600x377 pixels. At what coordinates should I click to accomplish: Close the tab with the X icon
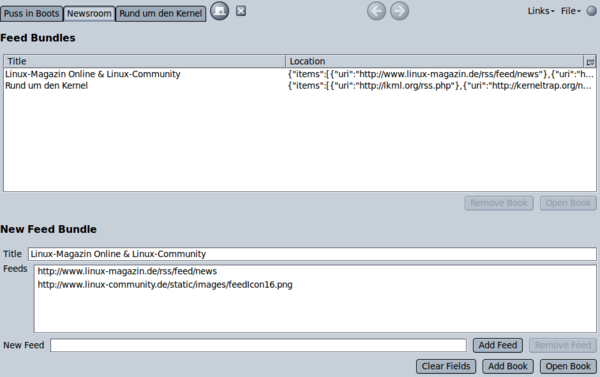tap(241, 11)
